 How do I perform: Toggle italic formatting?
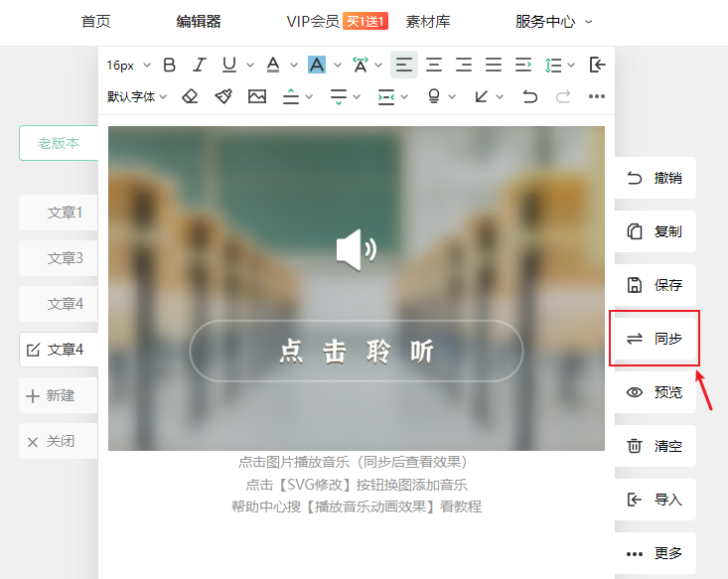tap(200, 65)
